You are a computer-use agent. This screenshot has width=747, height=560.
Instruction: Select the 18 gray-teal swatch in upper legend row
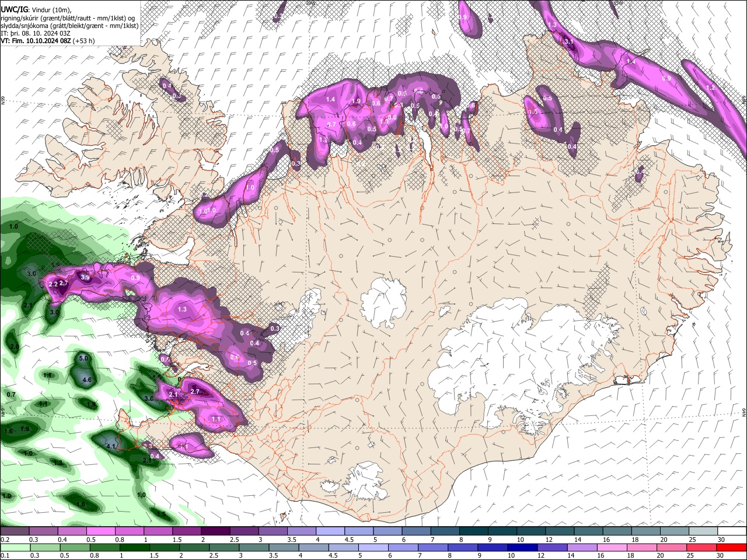pos(645,531)
